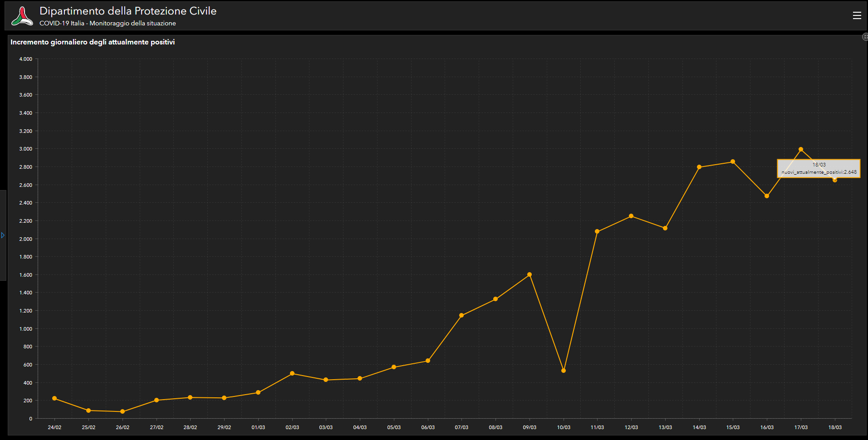Click the x-axis label 05/03

tap(394, 427)
